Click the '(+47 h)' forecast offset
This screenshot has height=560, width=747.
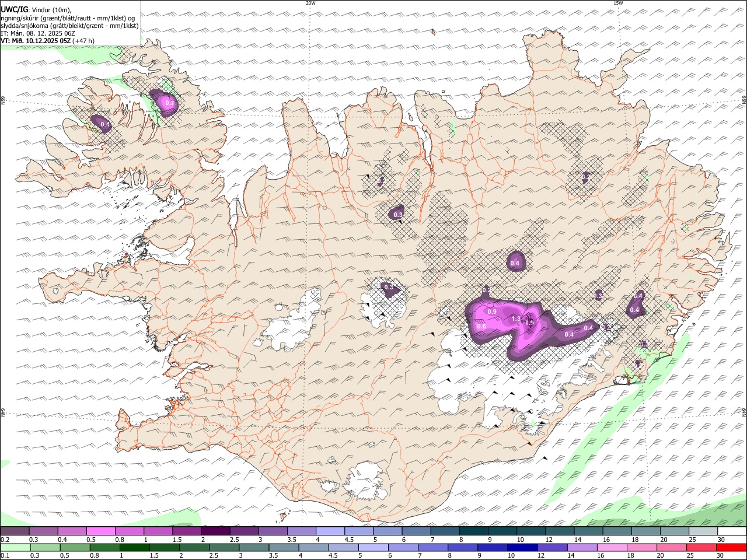pos(83,41)
